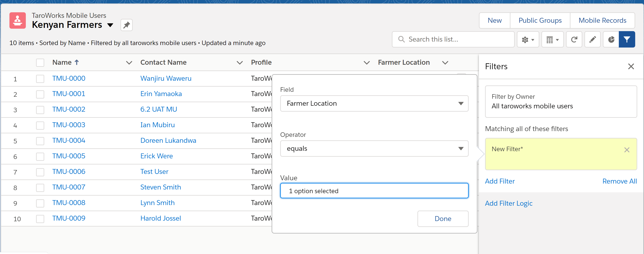Viewport: 644px width, 254px height.
Task: Select the checkbox for TMU-0002
Action: (x=40, y=110)
